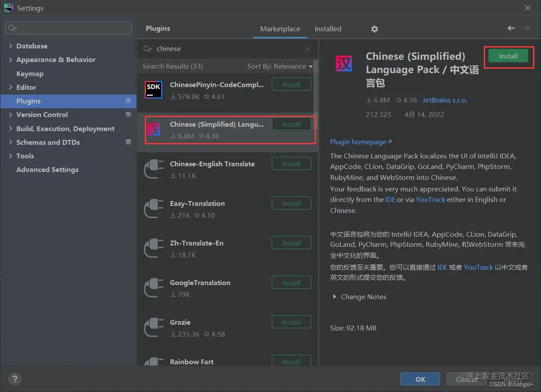Viewport: 541px width, 392px height.
Task: Click the project-level marker beside Schemas and DTDs
Action: click(x=129, y=142)
